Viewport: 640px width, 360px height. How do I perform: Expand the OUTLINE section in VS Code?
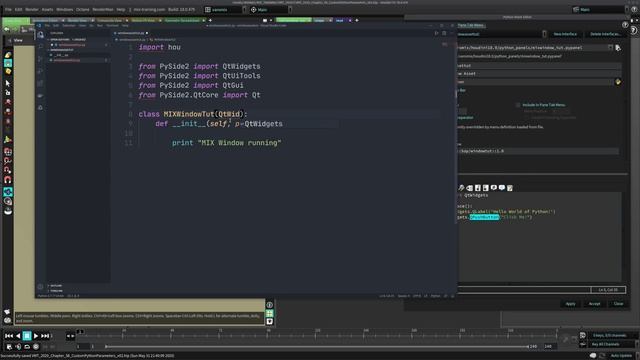56,286
